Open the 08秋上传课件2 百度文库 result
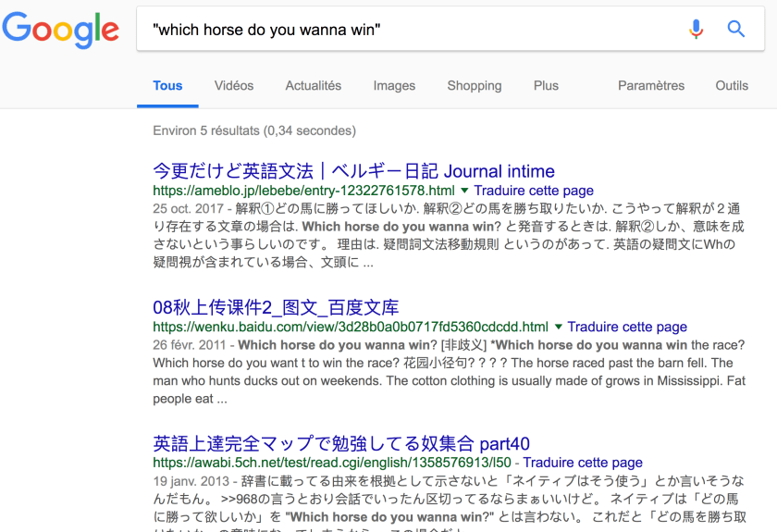777x532 pixels. coord(276,307)
